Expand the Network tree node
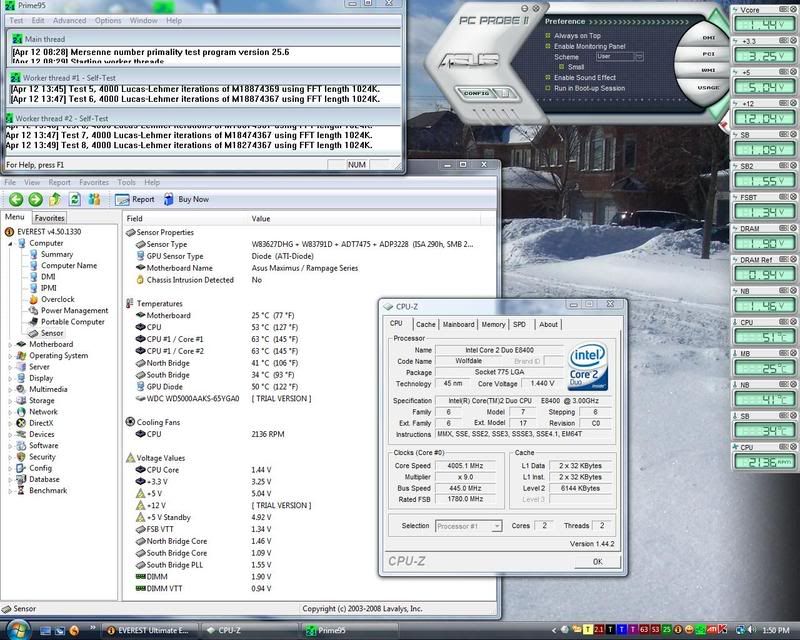The height and width of the screenshot is (640, 800). click(x=10, y=412)
